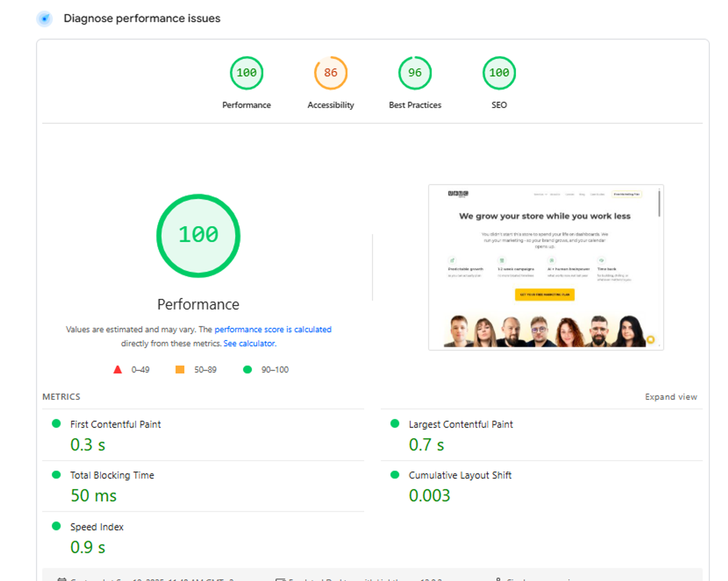
Task: Open the SEO score gauge (100)
Action: point(499,73)
